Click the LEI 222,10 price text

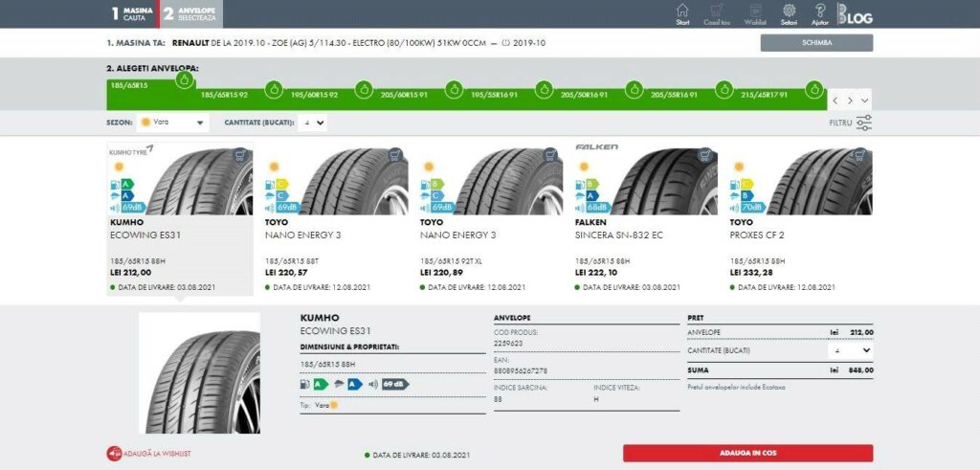(596, 273)
